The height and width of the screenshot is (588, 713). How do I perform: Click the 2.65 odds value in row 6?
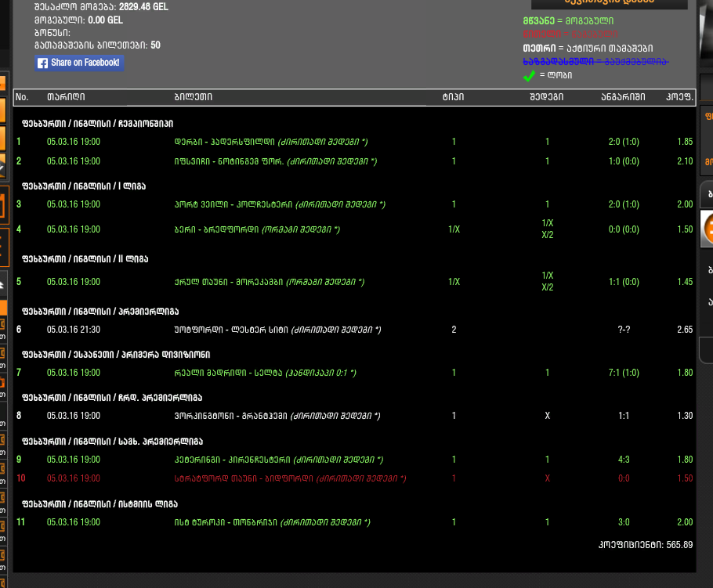pos(684,330)
